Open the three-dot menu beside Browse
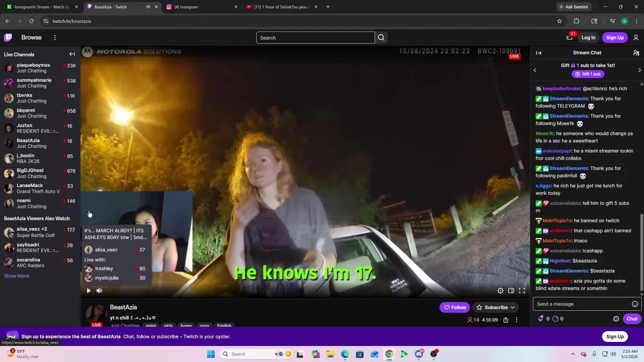 coord(55,38)
